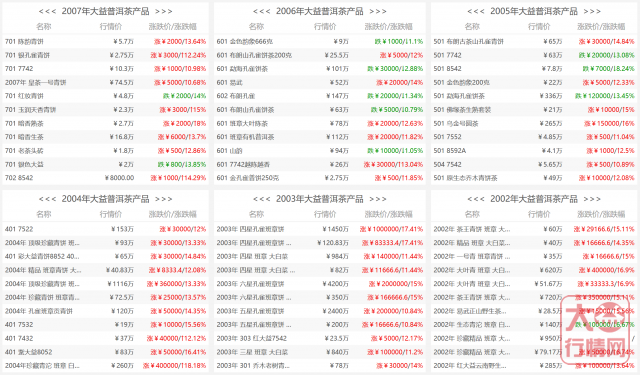Select the 601 布朗山孔雀饼茶200克 product name
The height and width of the screenshot is (375, 640).
[x=254, y=55]
